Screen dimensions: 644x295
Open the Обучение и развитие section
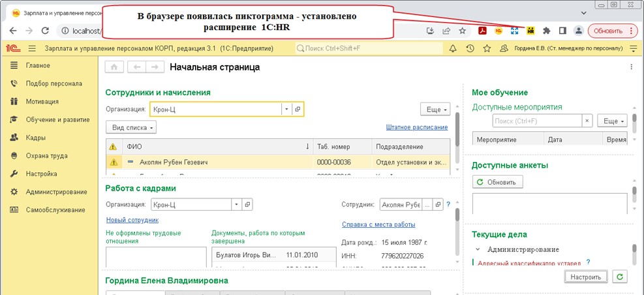58,119
